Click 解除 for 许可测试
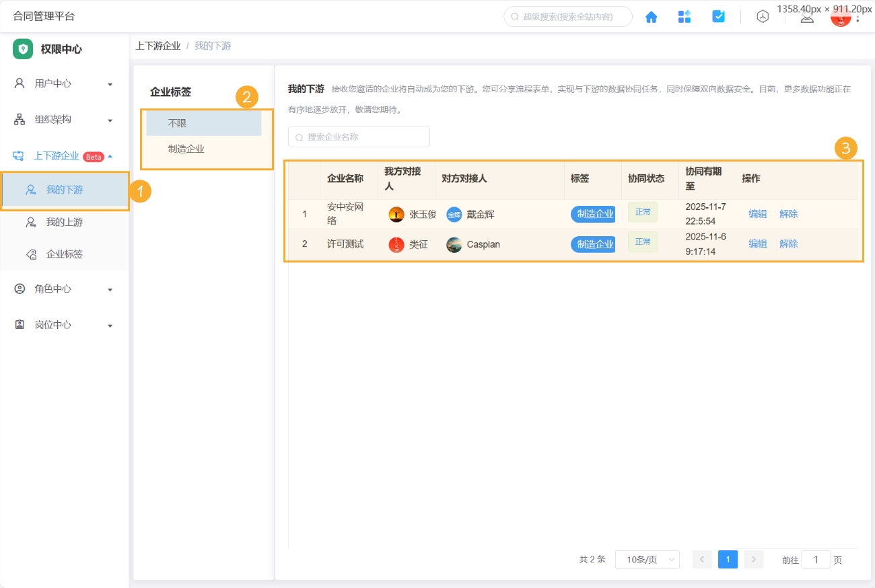Viewport: 875px width, 588px height. [x=788, y=244]
